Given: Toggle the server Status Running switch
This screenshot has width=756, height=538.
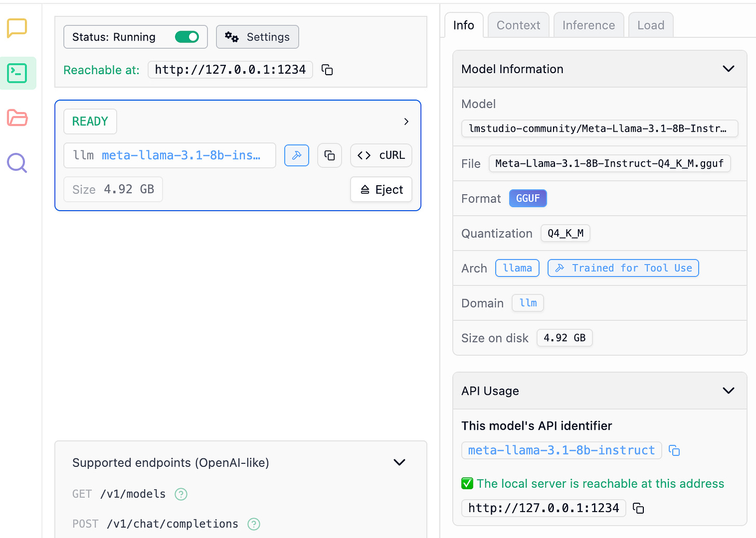Looking at the screenshot, I should 187,37.
